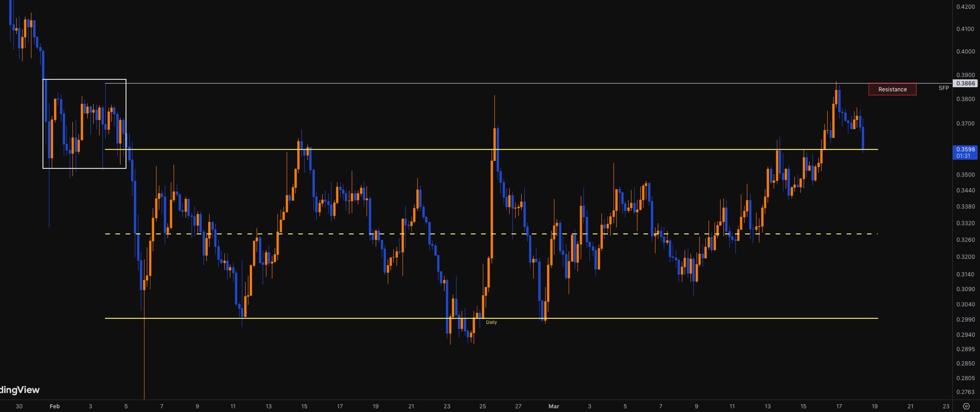Click the 0.3260 price axis value
Viewport: 980px width, 412px height.
coord(965,240)
